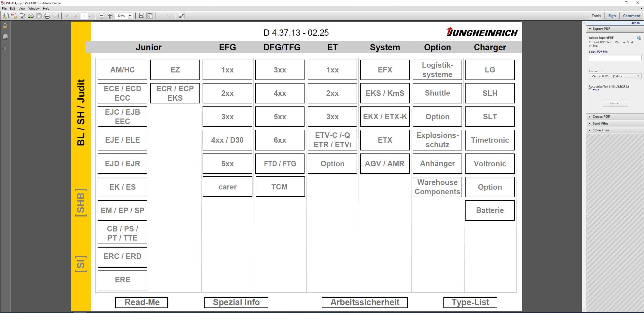Open the Edit menu
This screenshot has width=644, height=313.
(13, 9)
